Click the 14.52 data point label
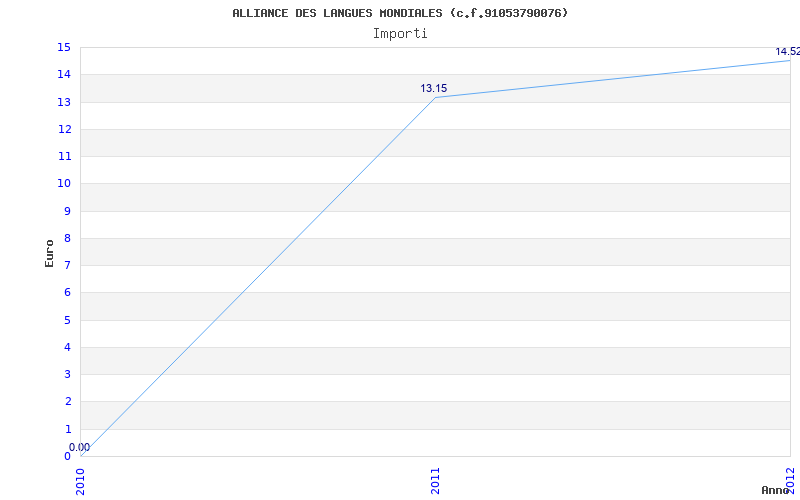Screen dimensions: 800x500 pyautogui.click(x=788, y=52)
